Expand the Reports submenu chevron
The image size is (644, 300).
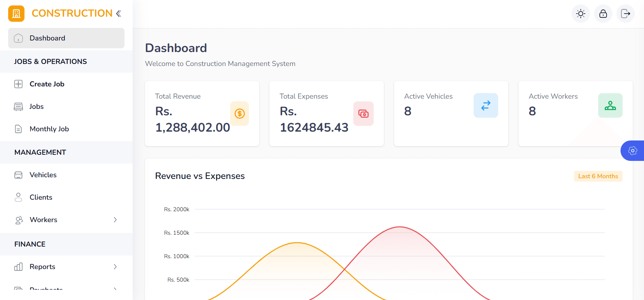[115, 267]
